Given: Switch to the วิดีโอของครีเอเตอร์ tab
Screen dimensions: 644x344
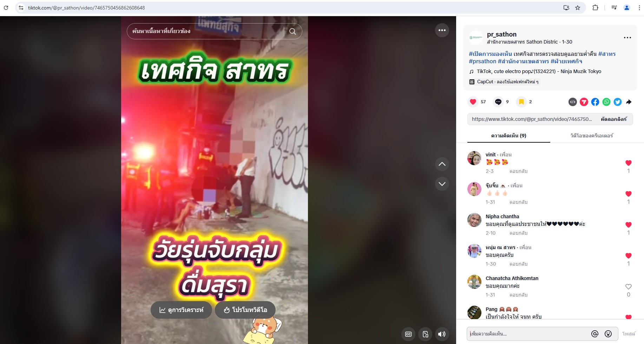Looking at the screenshot, I should [x=592, y=136].
